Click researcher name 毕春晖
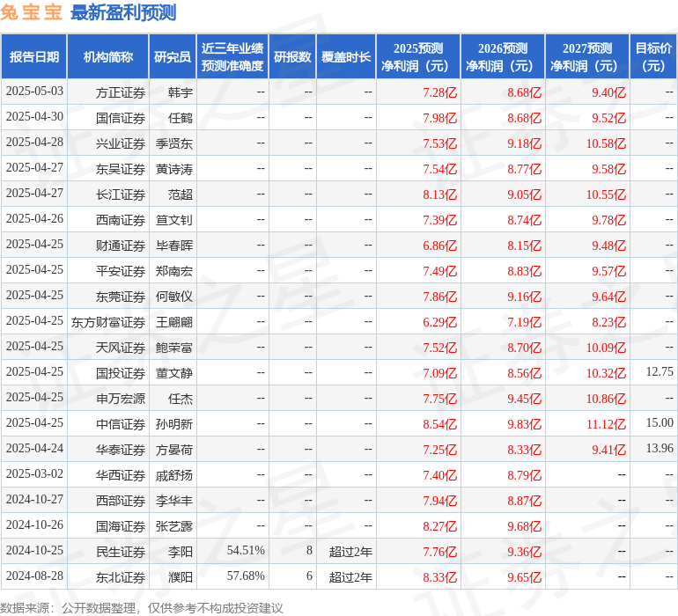 click(174, 246)
